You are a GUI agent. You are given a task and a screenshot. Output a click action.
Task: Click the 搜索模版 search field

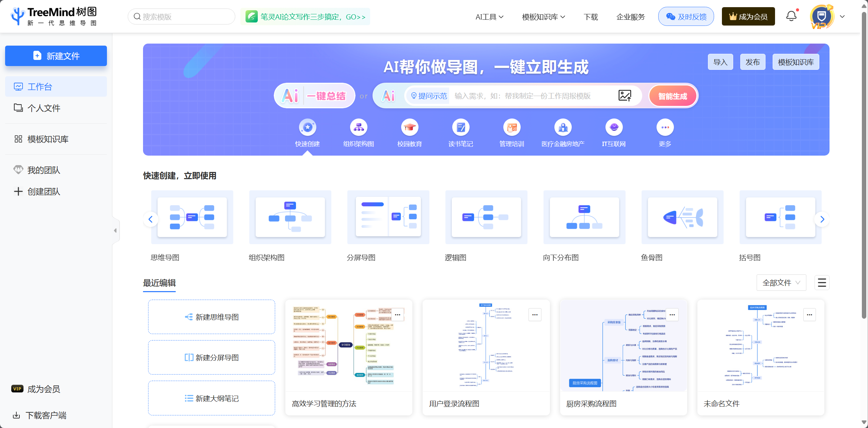pyautogui.click(x=184, y=17)
